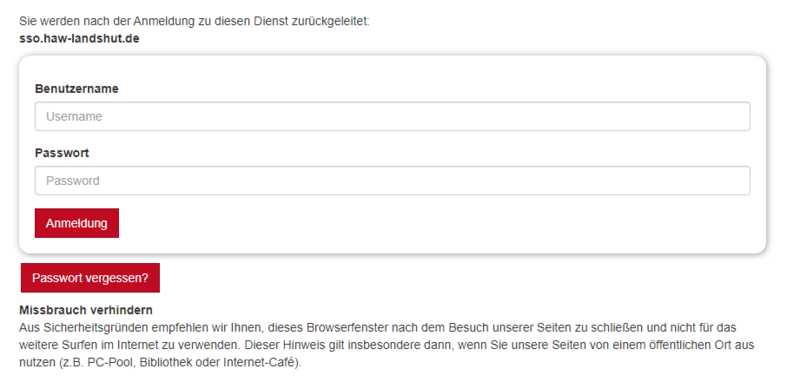The image size is (800, 382).
Task: Click the sso.haw-landshut.de service name text
Action: pos(79,38)
